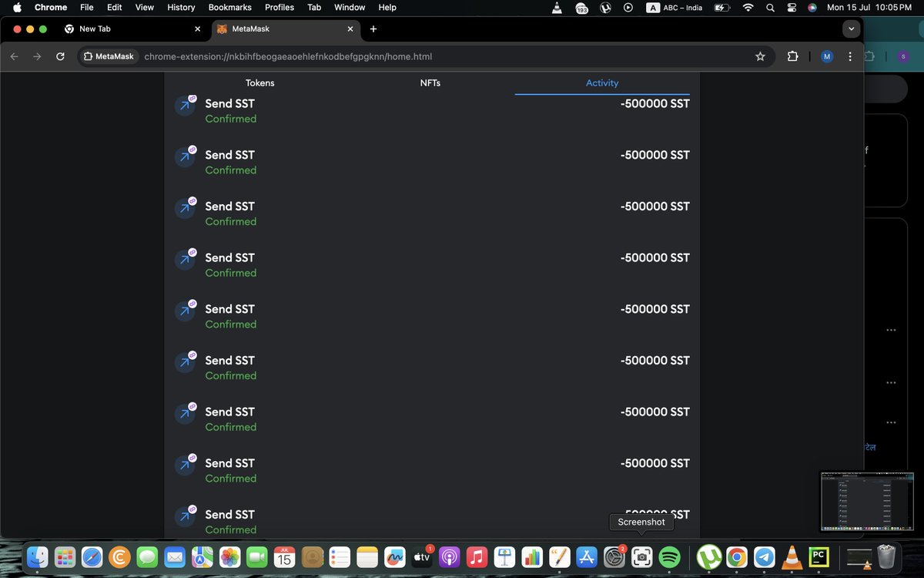Open the Bookmarks menu
Image resolution: width=924 pixels, height=578 pixels.
pos(229,7)
